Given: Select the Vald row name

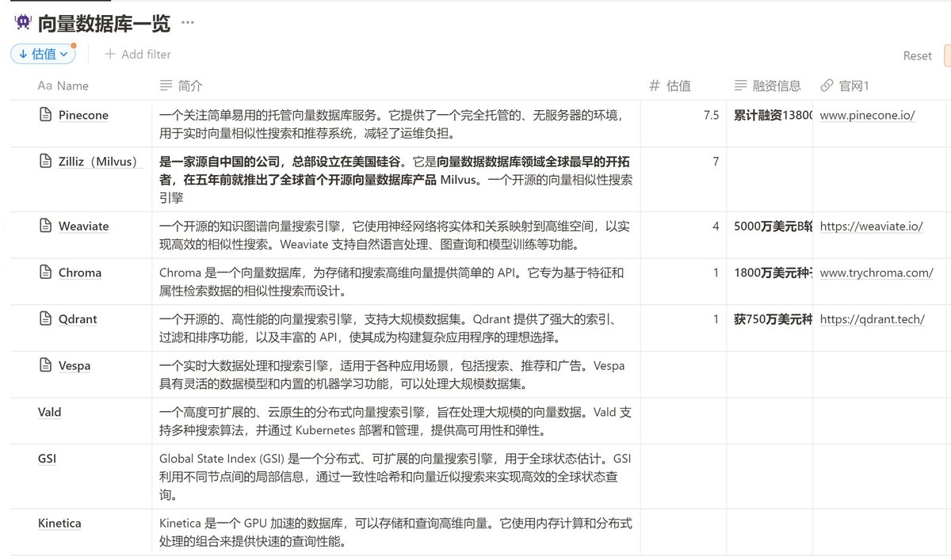Looking at the screenshot, I should point(49,412).
